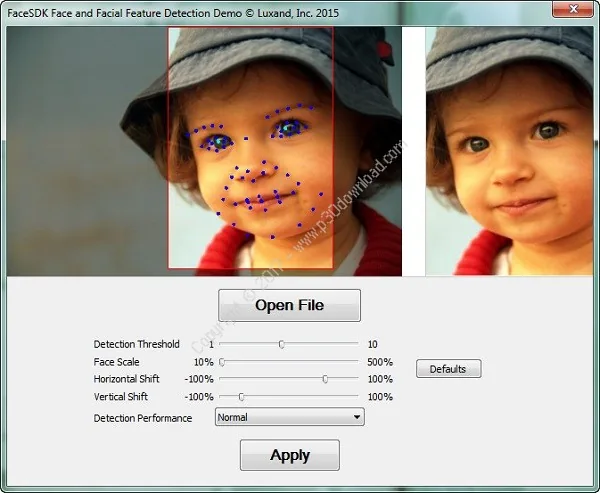
Task: Apply the current detection settings
Action: [x=290, y=455]
